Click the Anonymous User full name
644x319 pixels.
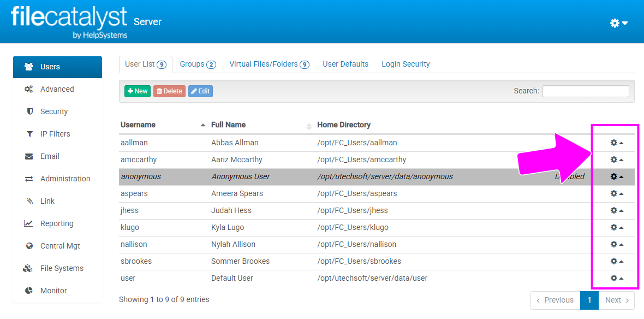tap(241, 176)
